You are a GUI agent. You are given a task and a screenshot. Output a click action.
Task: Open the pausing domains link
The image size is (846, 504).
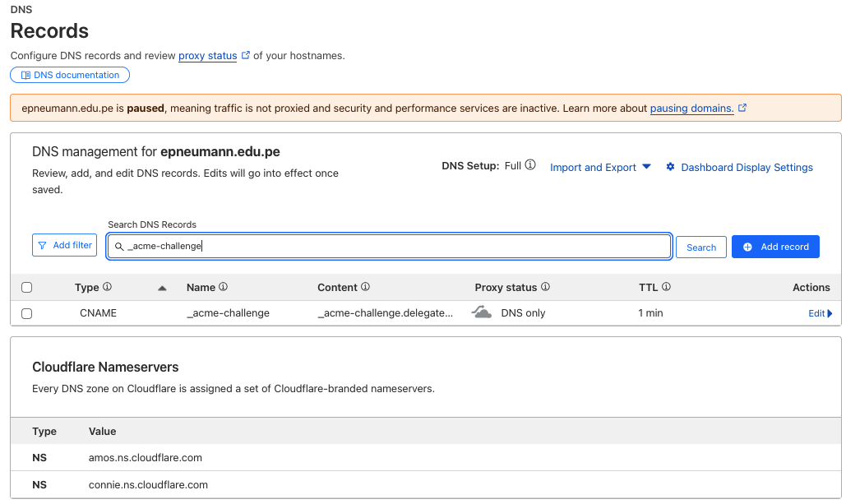pos(691,108)
